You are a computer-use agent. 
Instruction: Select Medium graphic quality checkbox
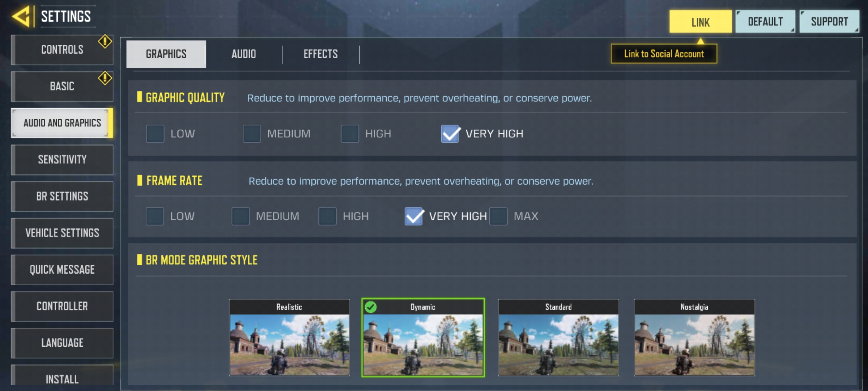click(x=252, y=134)
